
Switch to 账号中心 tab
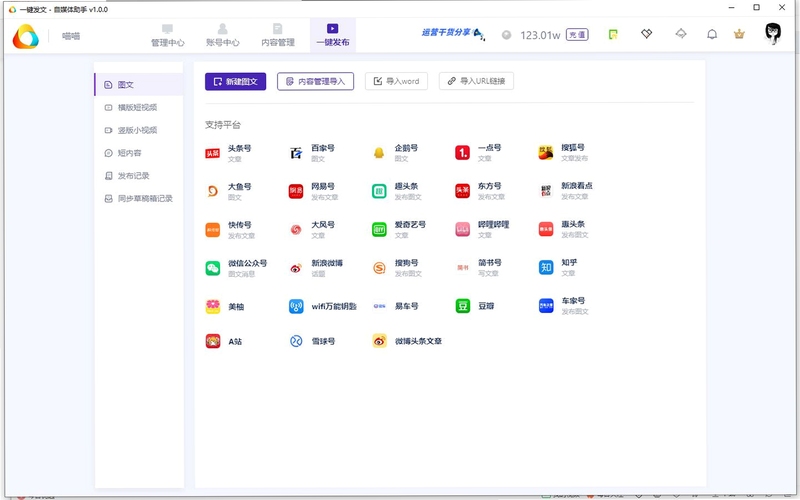click(x=222, y=35)
